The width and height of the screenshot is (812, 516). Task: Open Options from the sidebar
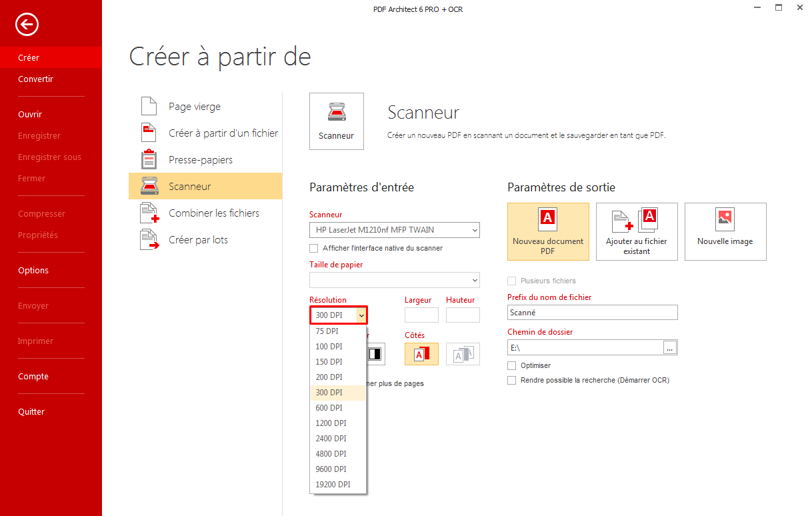point(51,271)
